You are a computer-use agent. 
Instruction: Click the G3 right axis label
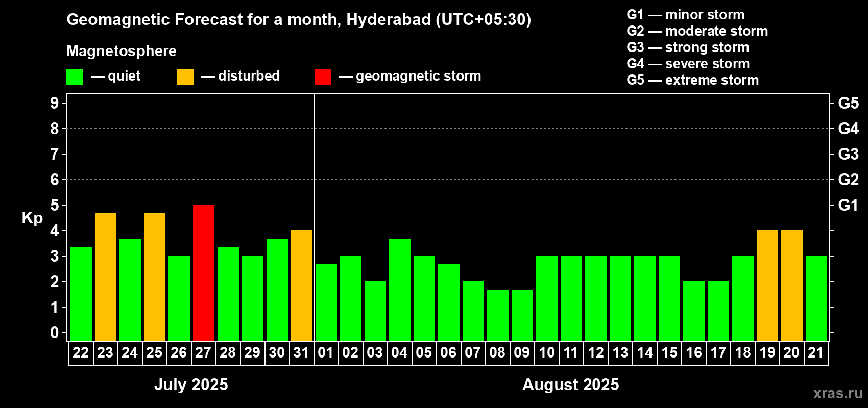coord(849,154)
